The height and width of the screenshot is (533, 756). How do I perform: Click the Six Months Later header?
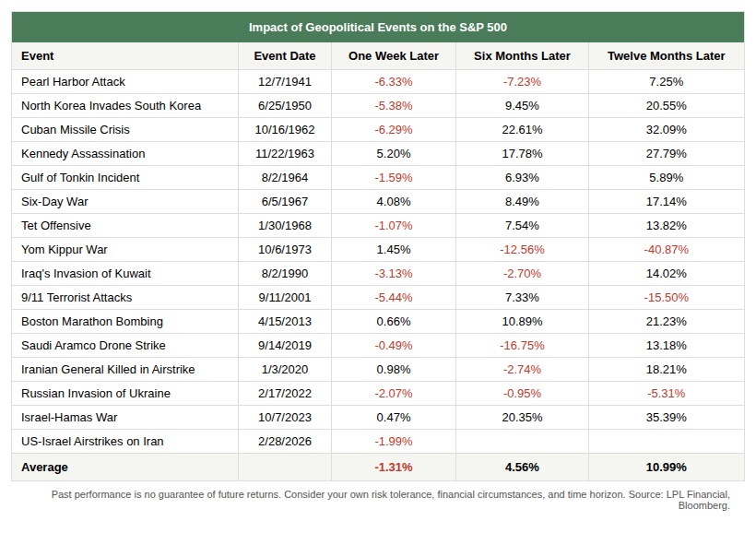click(x=522, y=56)
